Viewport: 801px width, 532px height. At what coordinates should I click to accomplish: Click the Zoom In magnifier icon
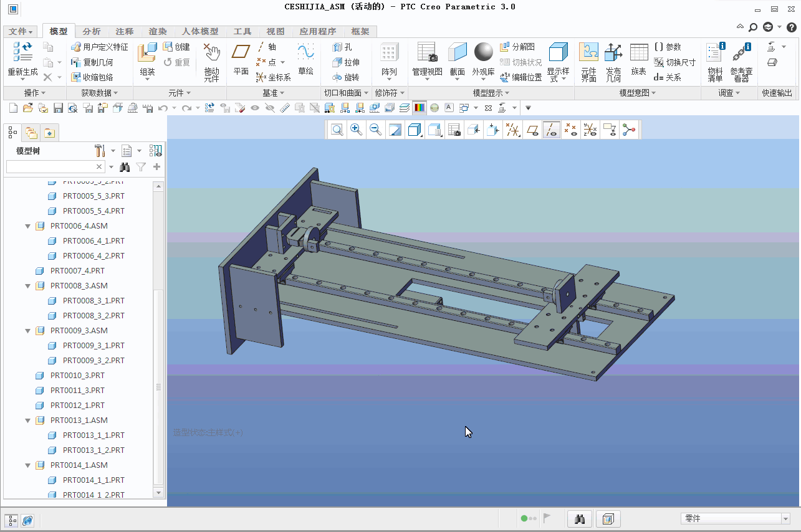pos(357,130)
